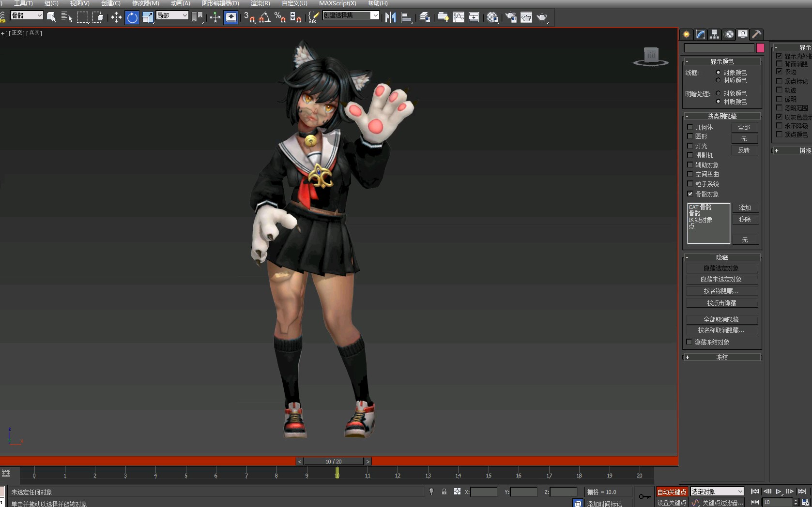Toggle the 3D Snaps icon
The image size is (812, 507).
pyautogui.click(x=249, y=17)
